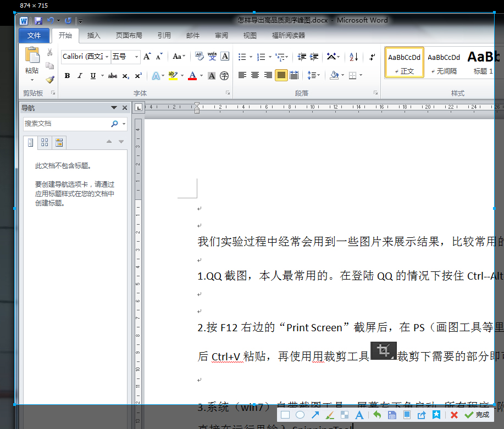Toggle justified paragraph alignment
Screen dimensions: 504x429
[281, 75]
